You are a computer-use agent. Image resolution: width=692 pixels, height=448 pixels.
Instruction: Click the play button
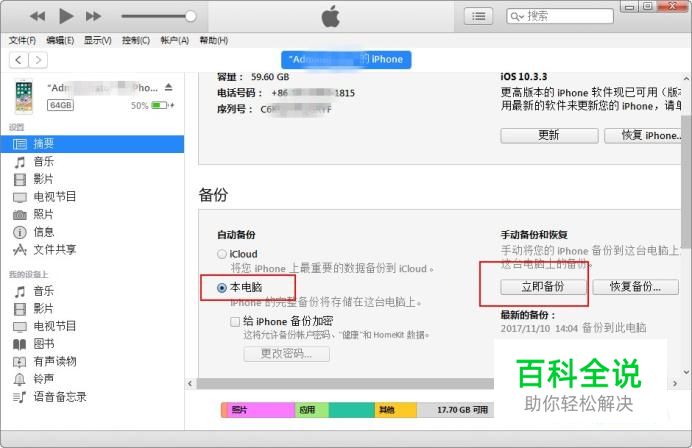(x=66, y=16)
